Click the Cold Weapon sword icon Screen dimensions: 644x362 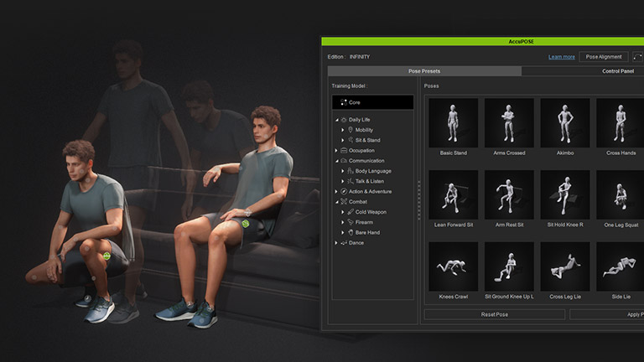coord(351,212)
